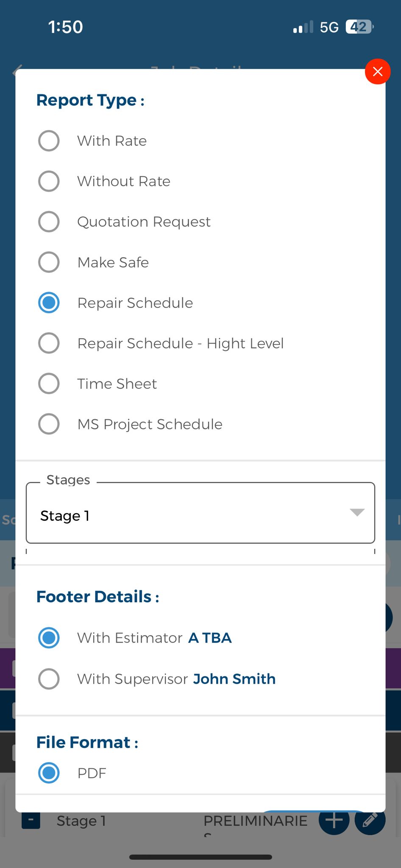
Task: Close the report dialog with red X
Action: click(x=377, y=72)
